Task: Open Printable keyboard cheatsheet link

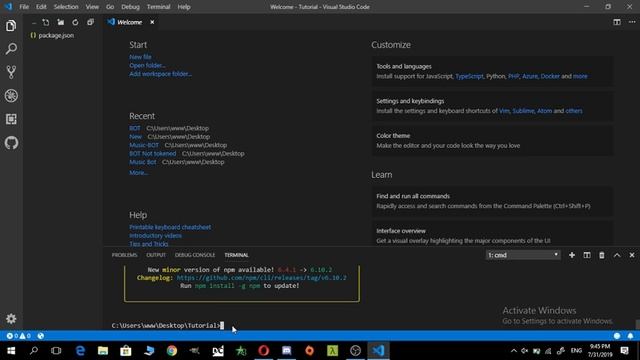Action: tap(170, 227)
